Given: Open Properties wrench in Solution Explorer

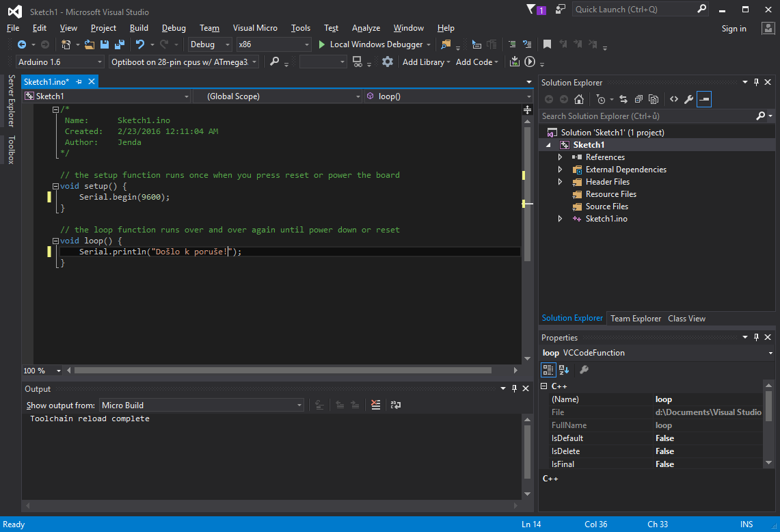Looking at the screenshot, I should (x=688, y=100).
